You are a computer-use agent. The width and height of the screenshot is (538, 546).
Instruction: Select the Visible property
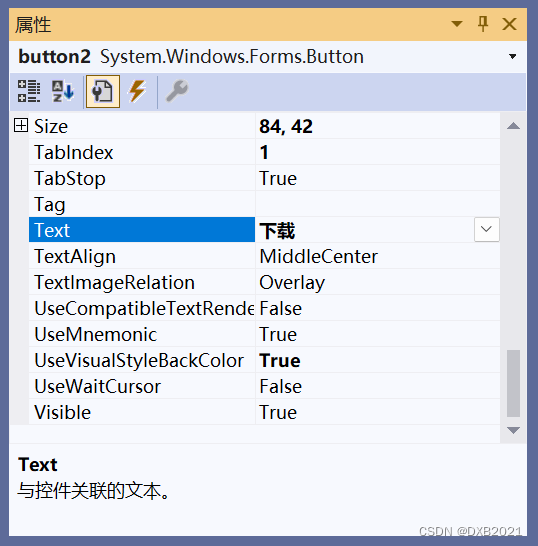[142, 412]
